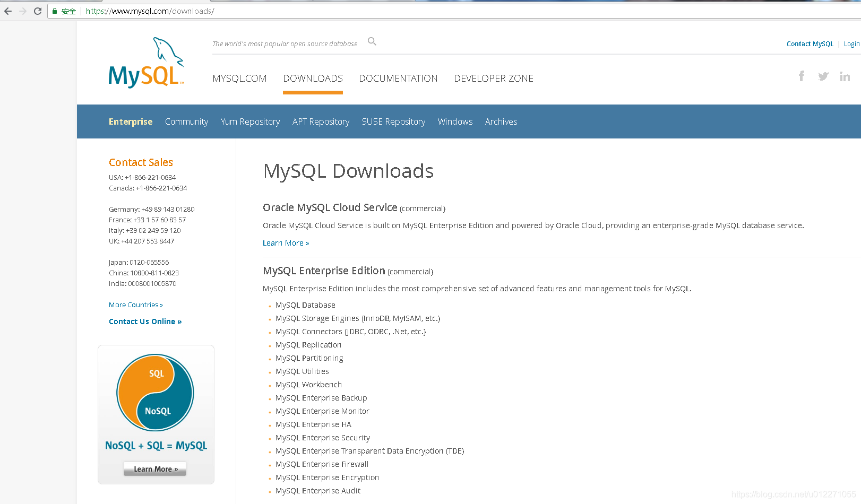
Task: Click the India sales phone number
Action: [152, 284]
